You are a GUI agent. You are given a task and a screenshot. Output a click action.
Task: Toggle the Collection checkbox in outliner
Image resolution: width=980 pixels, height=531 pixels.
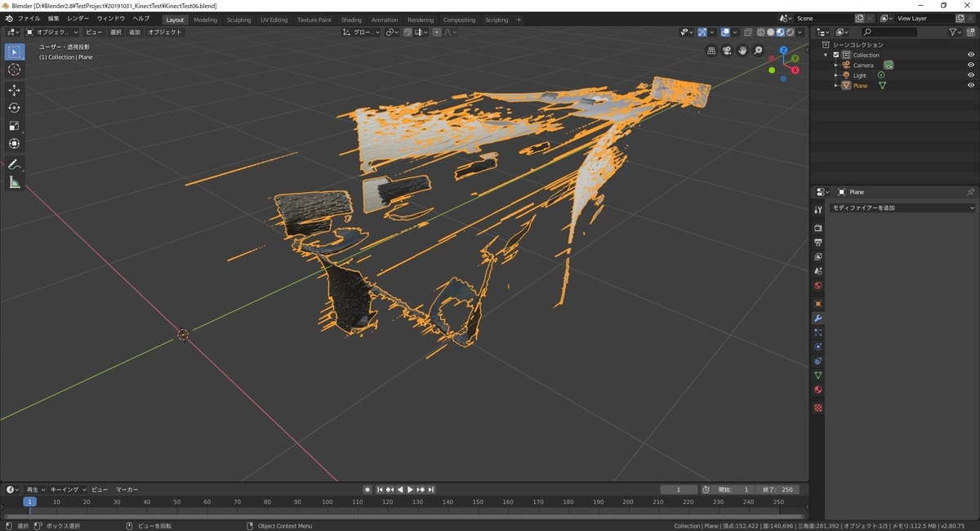[x=836, y=55]
